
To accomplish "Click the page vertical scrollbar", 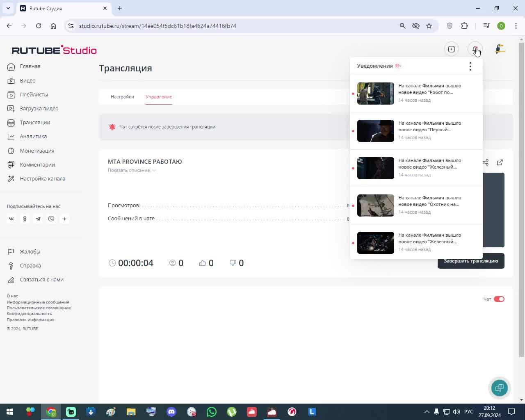I will point(521,199).
